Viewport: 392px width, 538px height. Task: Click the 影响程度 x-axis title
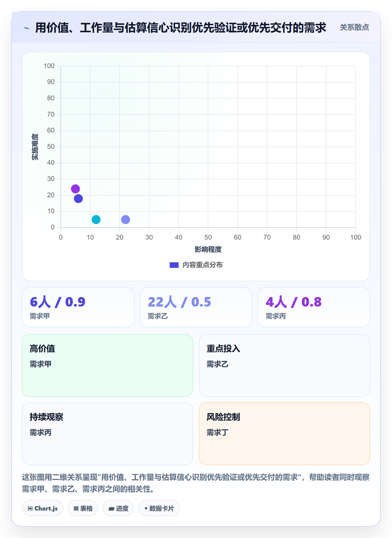pyautogui.click(x=208, y=249)
